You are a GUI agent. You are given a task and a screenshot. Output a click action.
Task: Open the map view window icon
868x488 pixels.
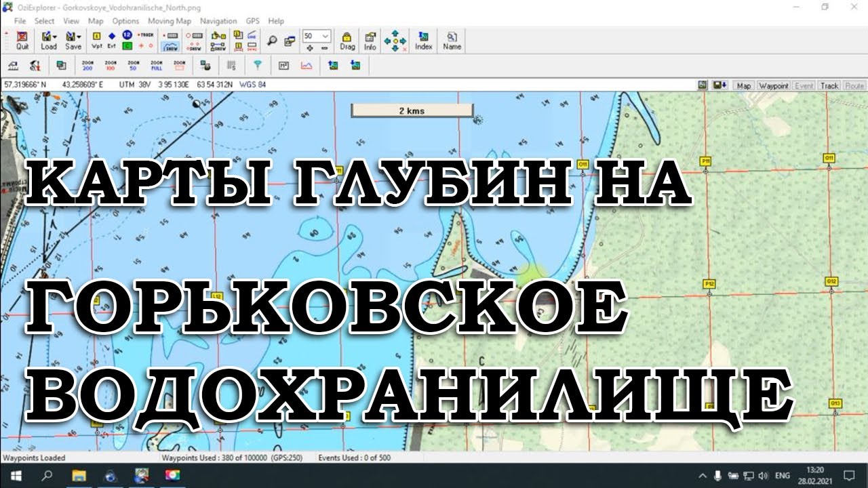click(290, 41)
